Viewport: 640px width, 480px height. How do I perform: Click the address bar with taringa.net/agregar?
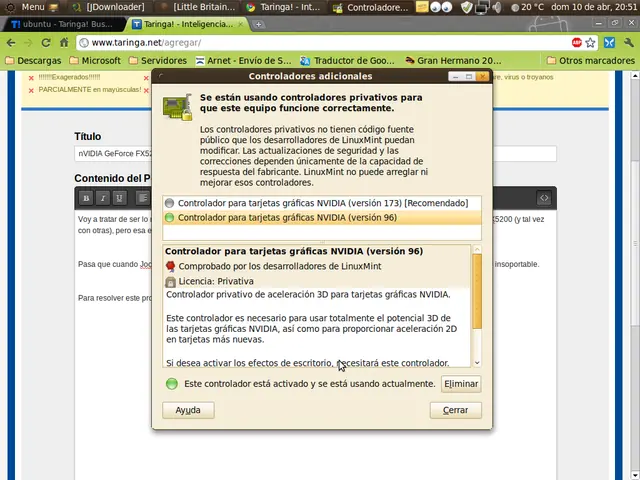click(x=322, y=42)
